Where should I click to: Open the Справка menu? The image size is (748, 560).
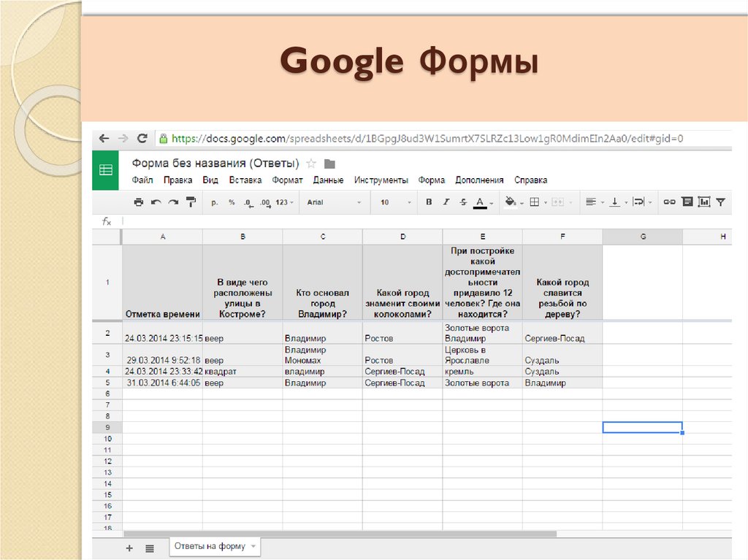click(x=530, y=180)
